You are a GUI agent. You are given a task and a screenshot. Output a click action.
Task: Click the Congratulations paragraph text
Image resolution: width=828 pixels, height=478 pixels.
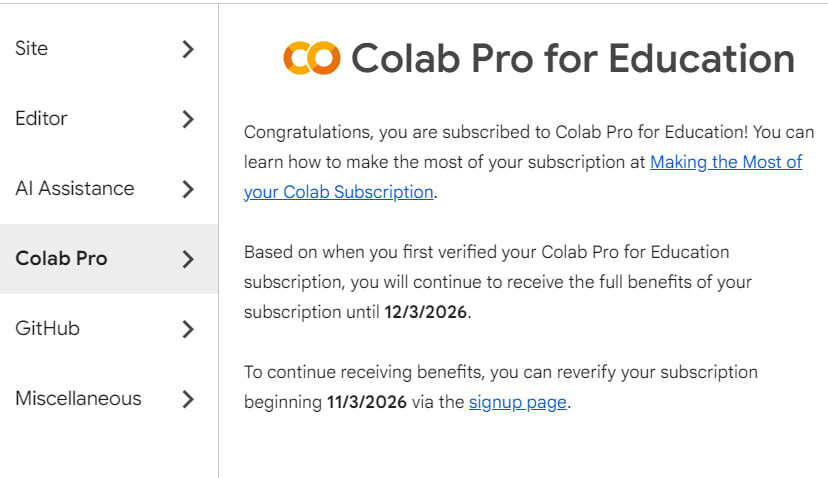[x=529, y=162]
